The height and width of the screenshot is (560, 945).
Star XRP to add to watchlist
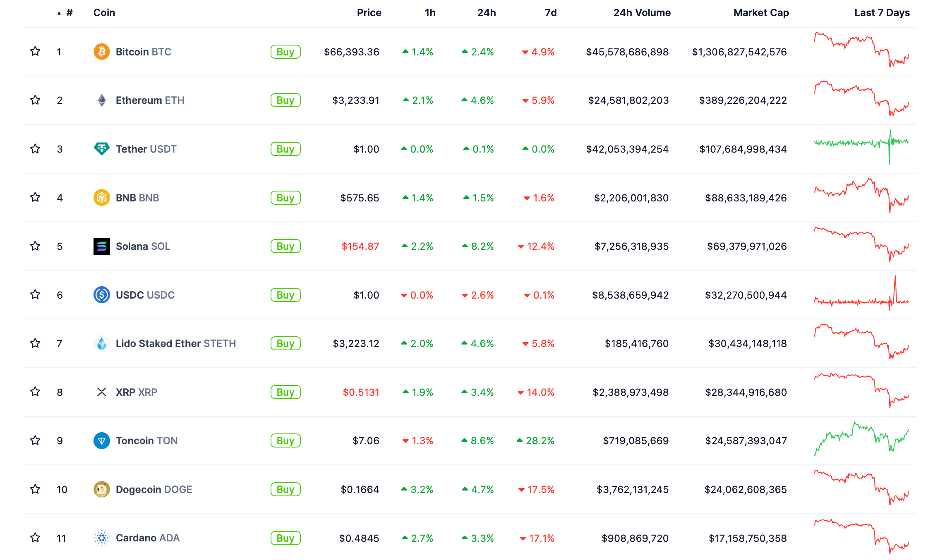35,392
